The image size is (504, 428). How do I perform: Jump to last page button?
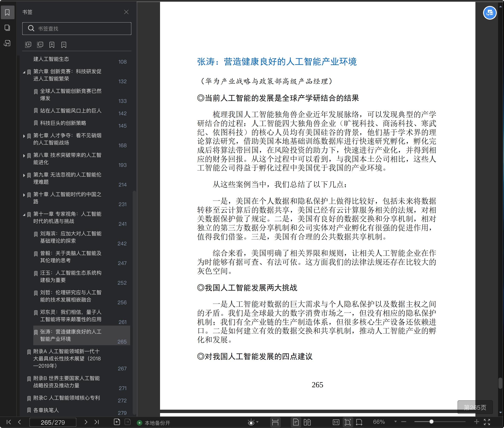coord(97,422)
